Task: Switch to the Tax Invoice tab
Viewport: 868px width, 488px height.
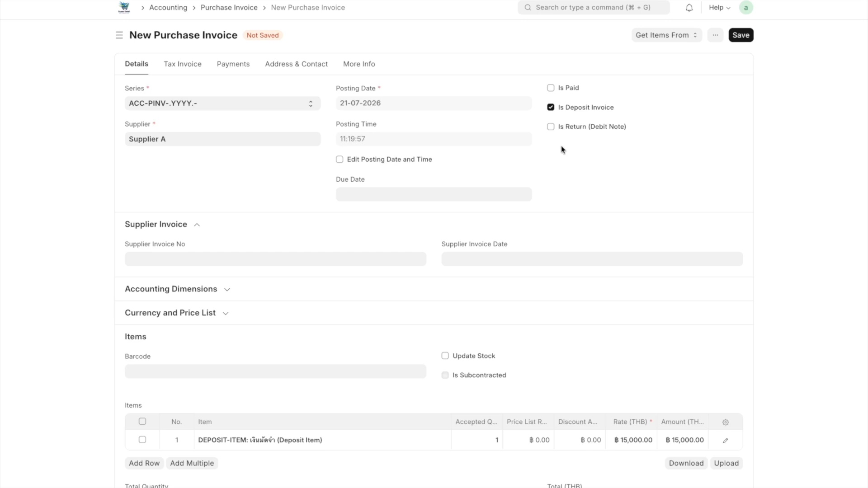Action: 183,64
